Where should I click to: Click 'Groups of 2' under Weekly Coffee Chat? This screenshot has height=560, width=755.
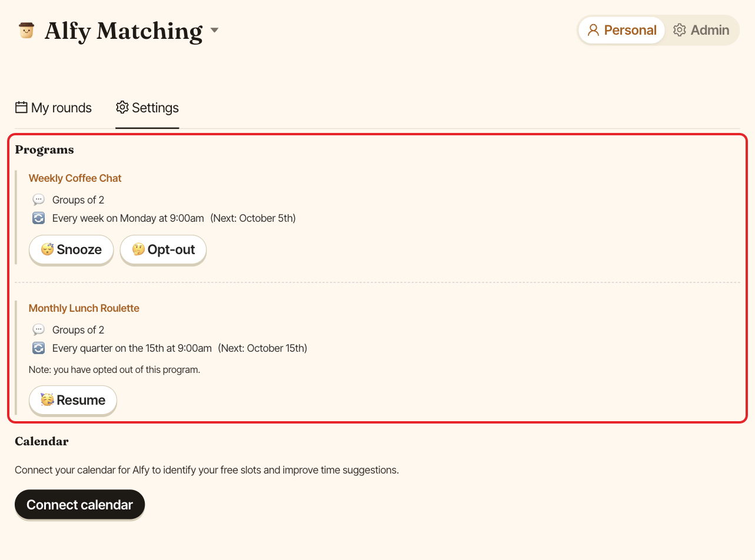coord(78,200)
